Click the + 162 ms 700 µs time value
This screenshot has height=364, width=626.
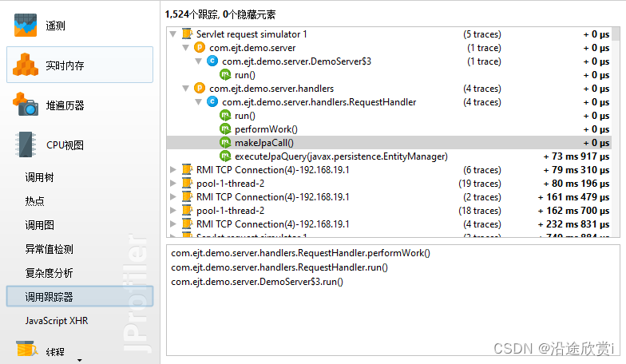[573, 211]
